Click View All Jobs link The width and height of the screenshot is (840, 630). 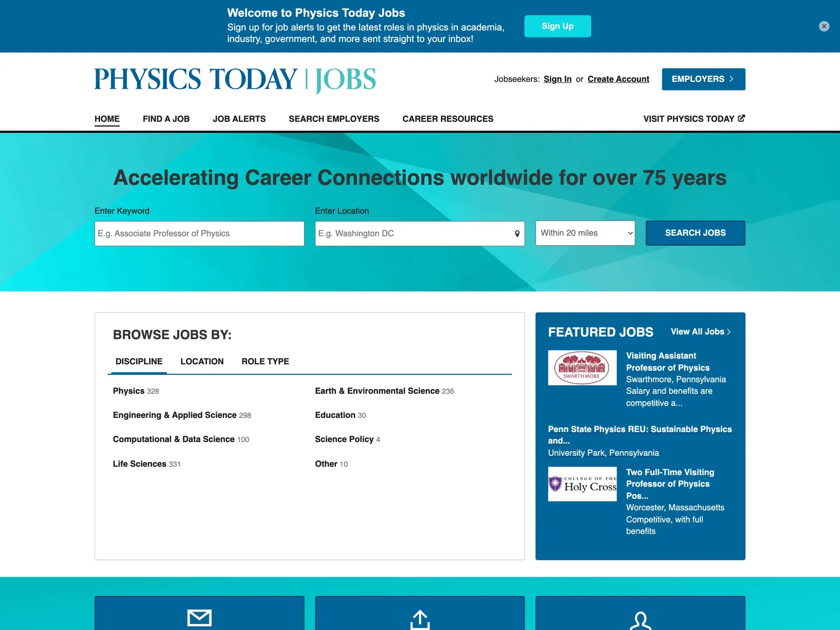(x=701, y=332)
